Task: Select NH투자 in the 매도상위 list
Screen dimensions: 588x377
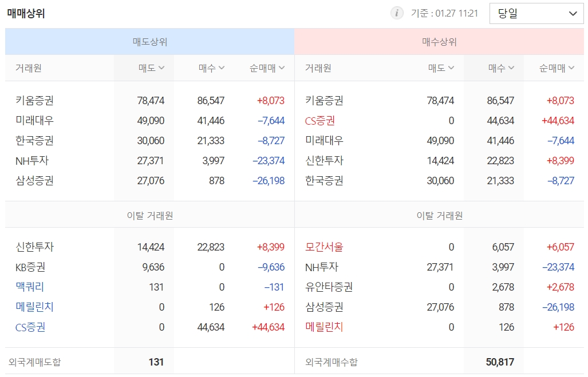Action: point(32,160)
